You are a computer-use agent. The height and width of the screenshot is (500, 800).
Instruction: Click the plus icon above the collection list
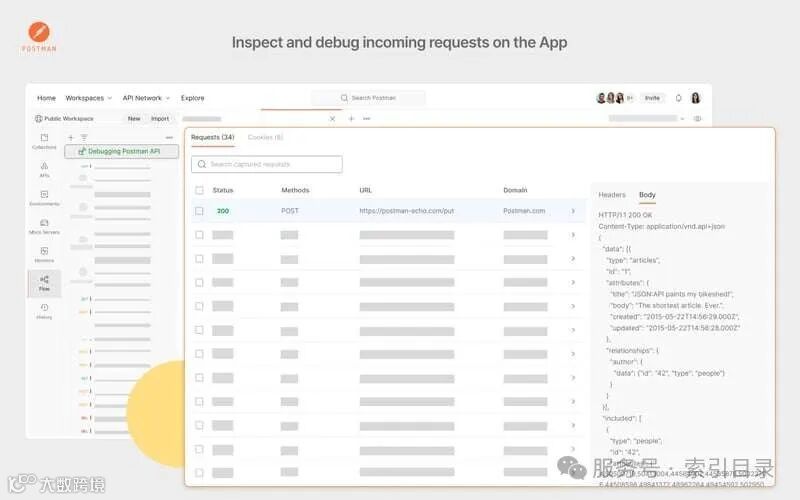point(71,138)
